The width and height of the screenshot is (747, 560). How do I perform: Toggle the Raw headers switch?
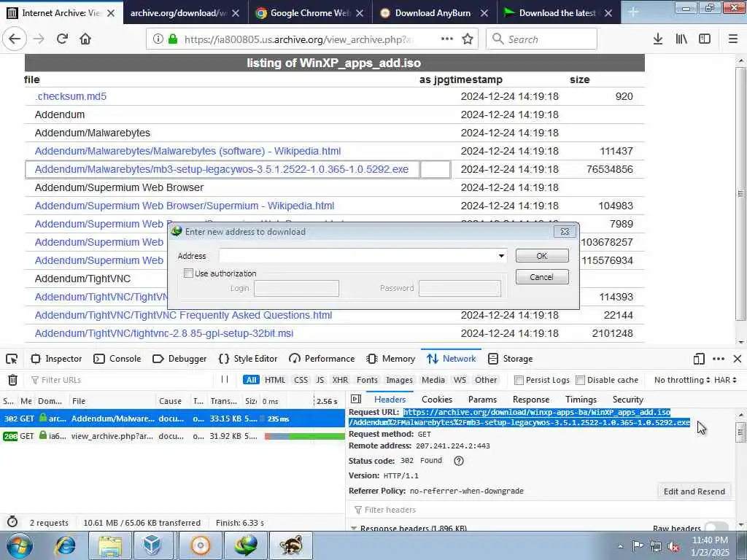click(716, 526)
